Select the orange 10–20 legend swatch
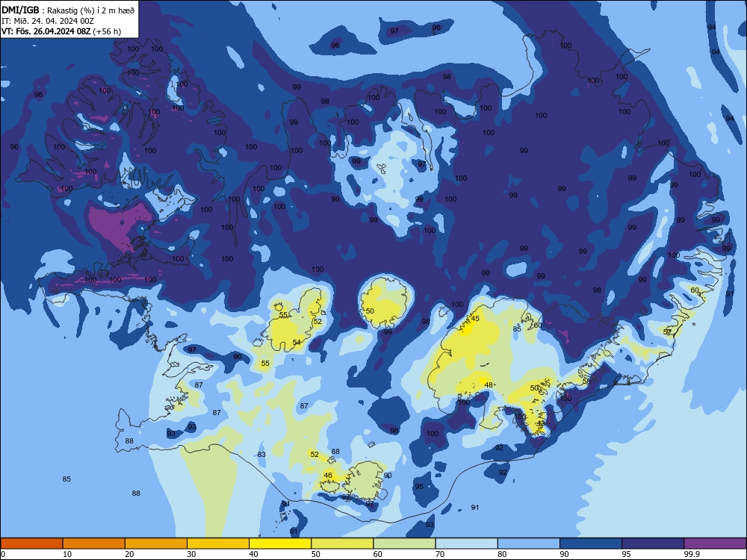 pos(94,544)
